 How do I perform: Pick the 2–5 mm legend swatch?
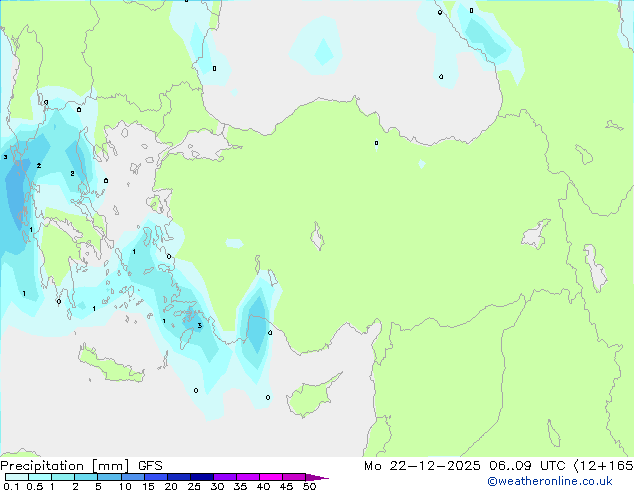(x=86, y=477)
